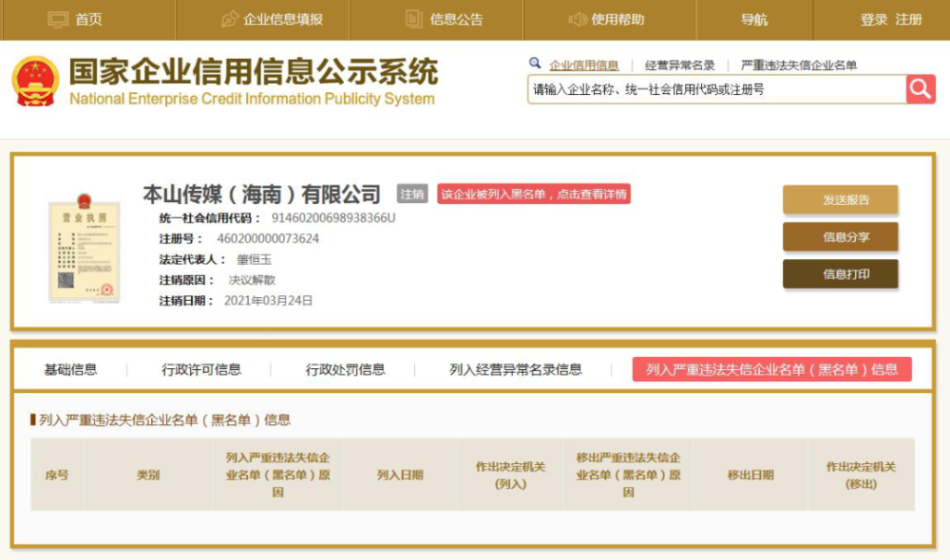Switch to the 列入严重违法失信企业名单（黑名单）信息 tab

coord(771,369)
